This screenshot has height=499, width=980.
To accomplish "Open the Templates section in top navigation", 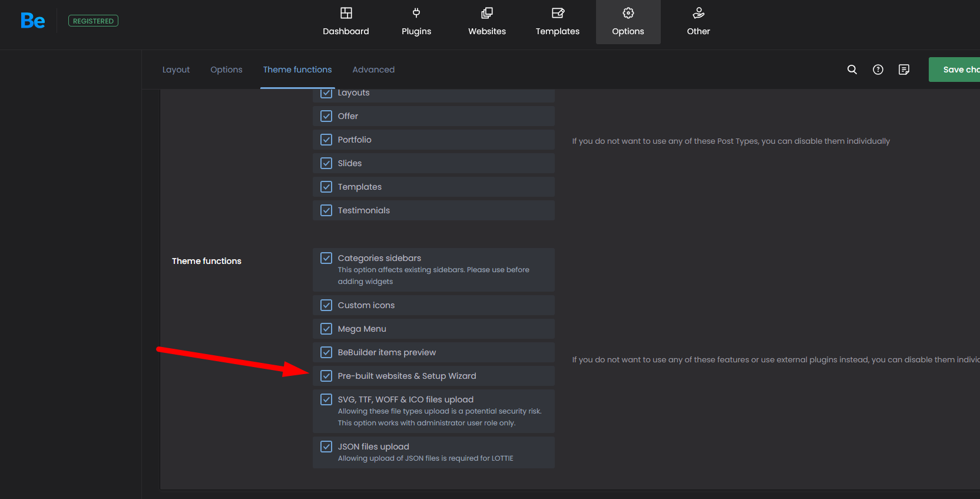I will [557, 22].
